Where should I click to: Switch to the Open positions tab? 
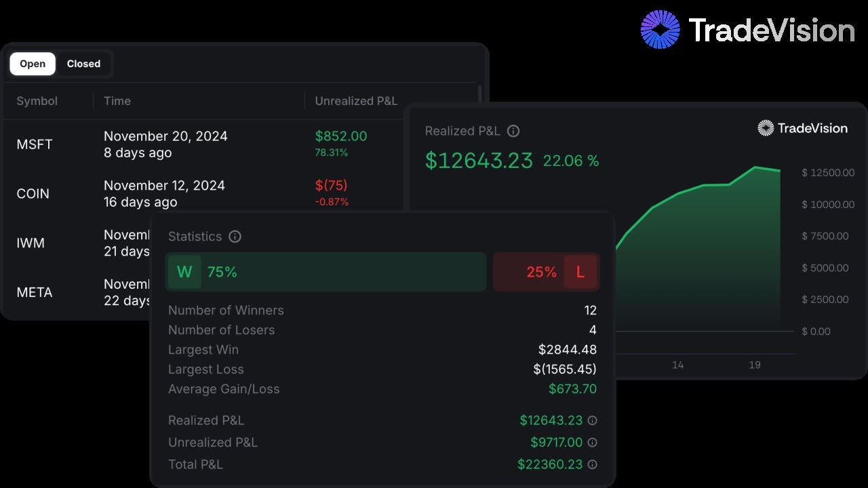tap(33, 64)
